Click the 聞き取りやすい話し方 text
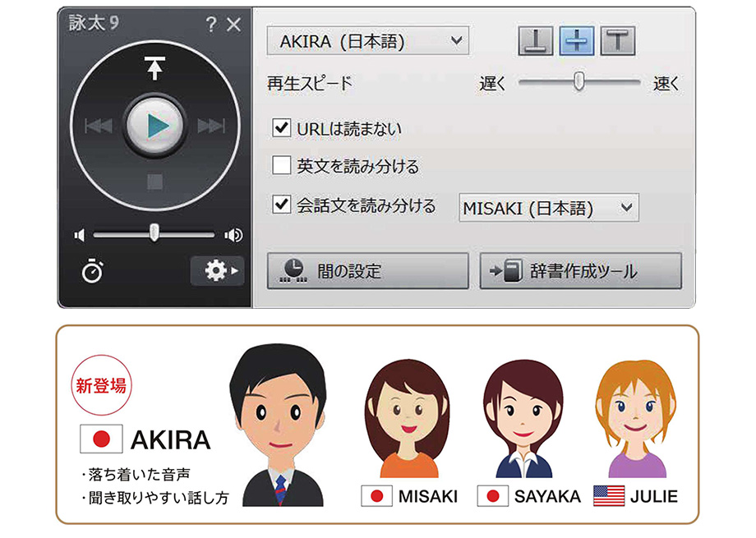 coord(159,498)
